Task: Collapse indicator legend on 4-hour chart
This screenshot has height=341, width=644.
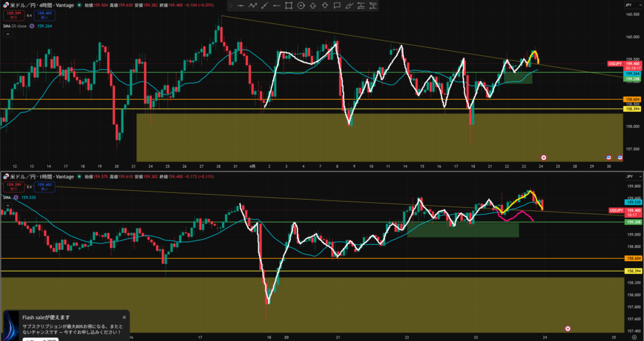Action: (8, 35)
